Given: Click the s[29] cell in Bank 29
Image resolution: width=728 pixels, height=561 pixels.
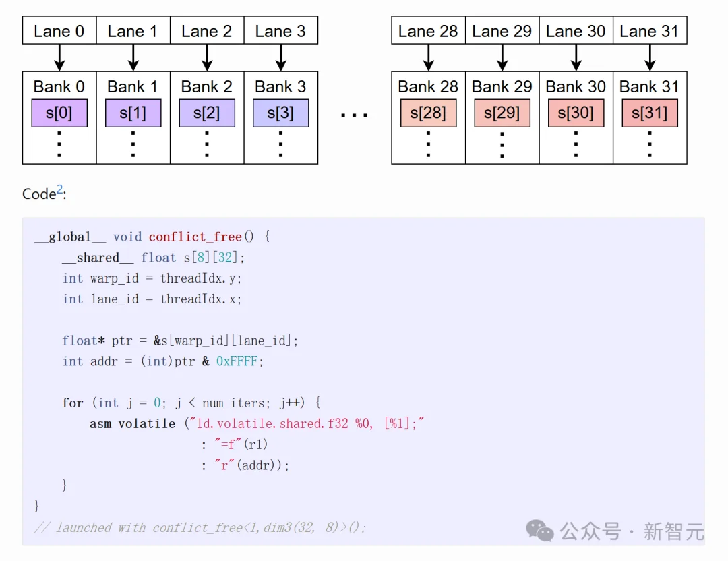Looking at the screenshot, I should (502, 113).
